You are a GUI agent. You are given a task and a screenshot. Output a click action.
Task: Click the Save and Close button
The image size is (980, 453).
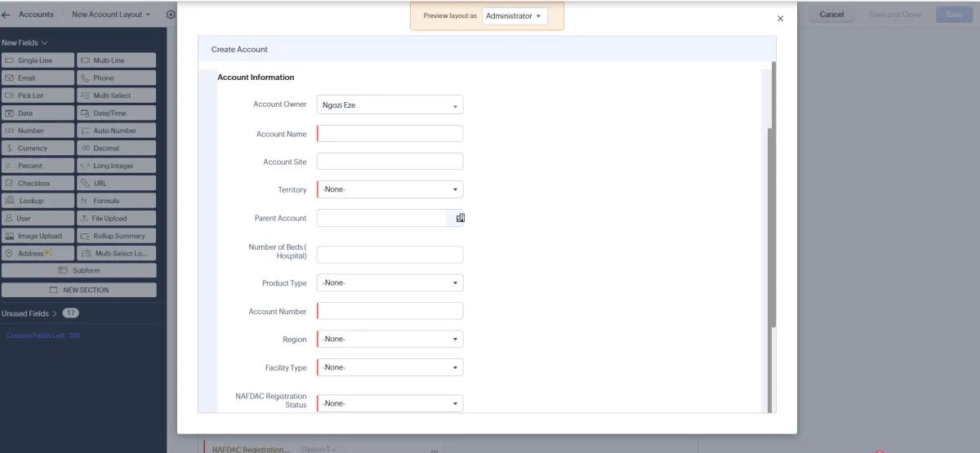click(x=894, y=15)
